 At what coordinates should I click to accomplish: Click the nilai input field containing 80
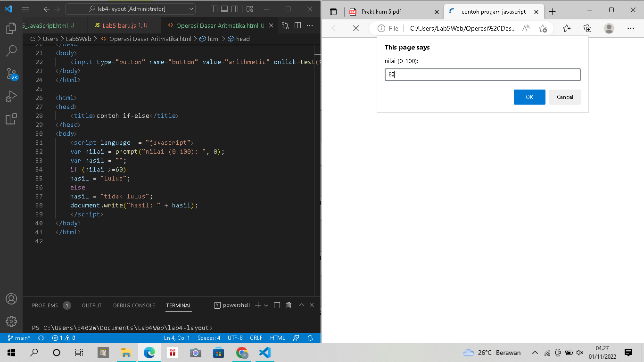click(482, 74)
